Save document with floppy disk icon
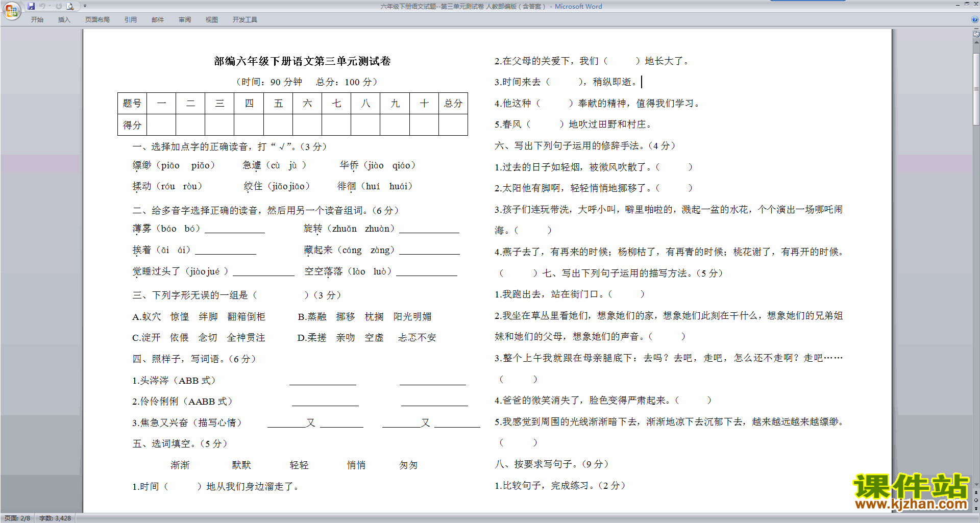The image size is (980, 523). pyautogui.click(x=31, y=6)
